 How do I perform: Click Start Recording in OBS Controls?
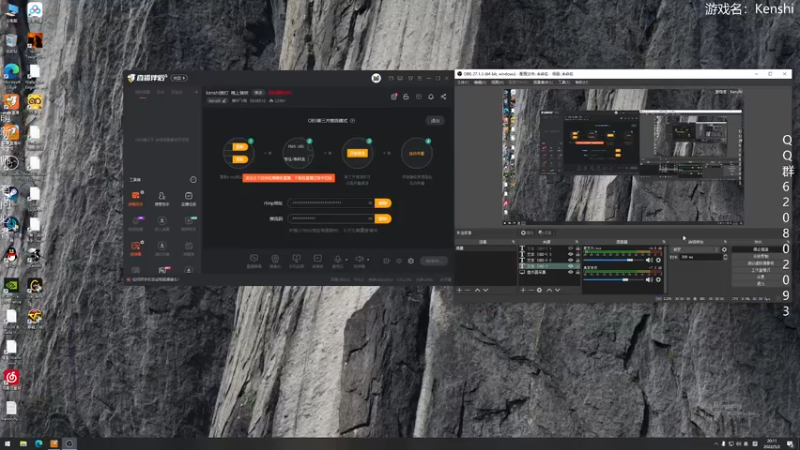pyautogui.click(x=760, y=256)
